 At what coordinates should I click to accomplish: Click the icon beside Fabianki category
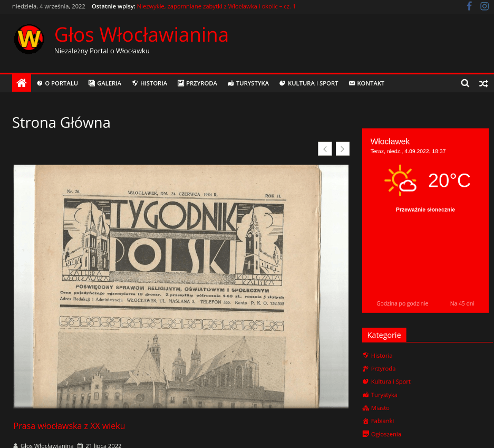tap(365, 421)
